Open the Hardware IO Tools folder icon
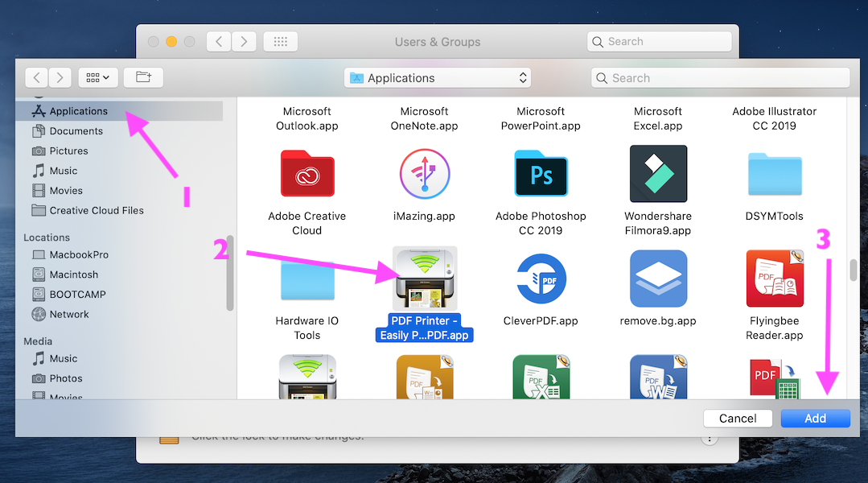 click(307, 280)
